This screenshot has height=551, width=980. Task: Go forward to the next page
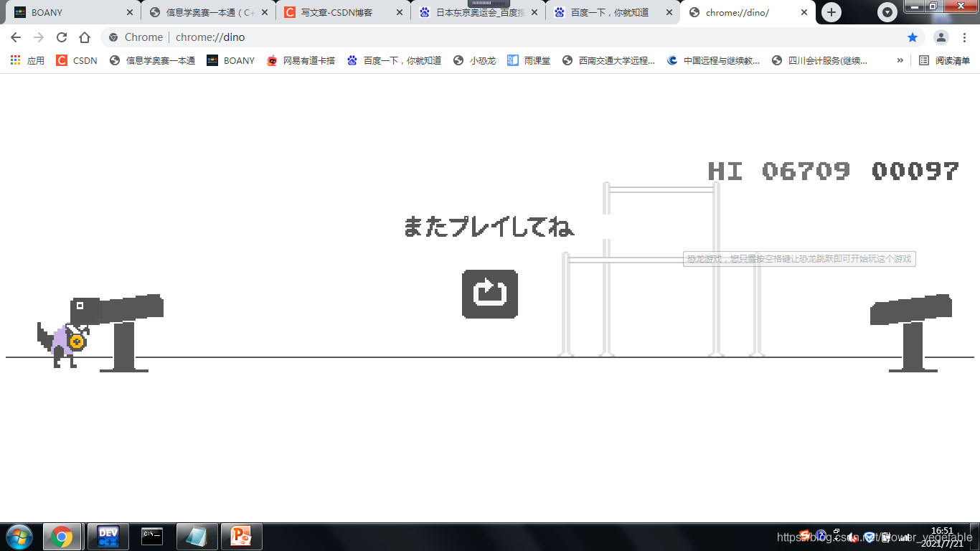[x=39, y=37]
